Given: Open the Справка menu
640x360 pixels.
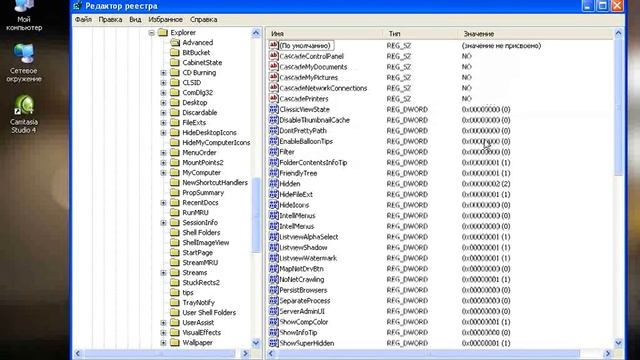Looking at the screenshot, I should point(203,19).
